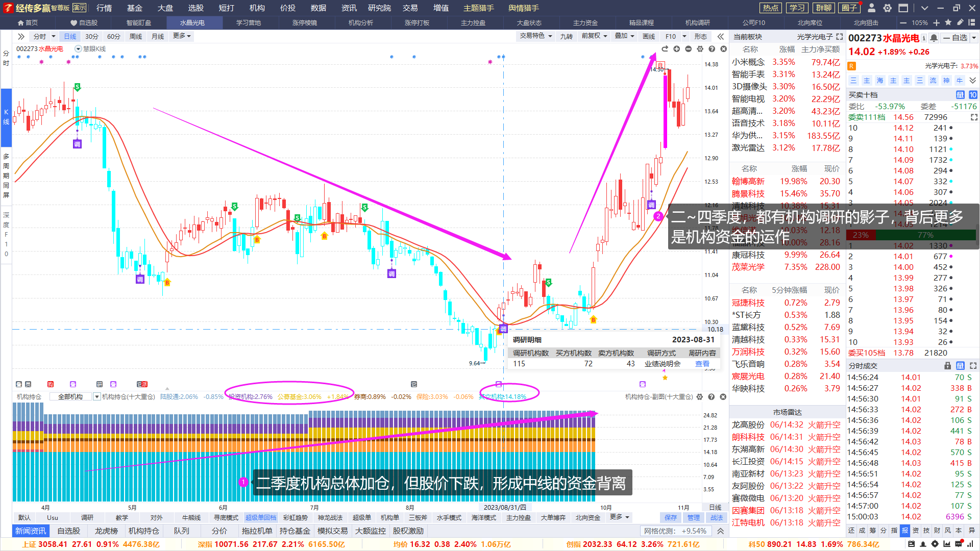Click the window layout icon in title bar

coord(903,8)
